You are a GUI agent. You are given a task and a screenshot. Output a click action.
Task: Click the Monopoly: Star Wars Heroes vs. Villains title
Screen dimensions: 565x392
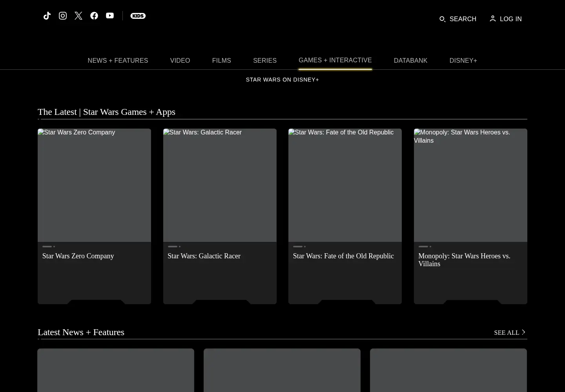(x=464, y=260)
